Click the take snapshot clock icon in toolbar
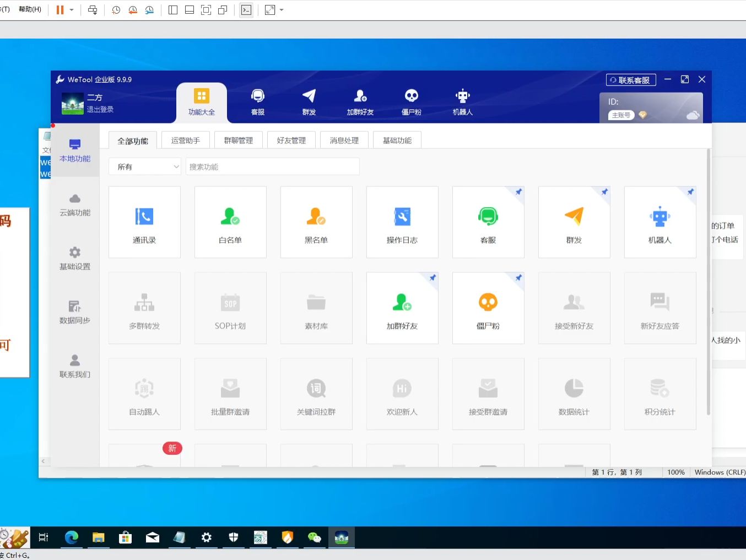The width and height of the screenshot is (746, 560). click(x=116, y=10)
